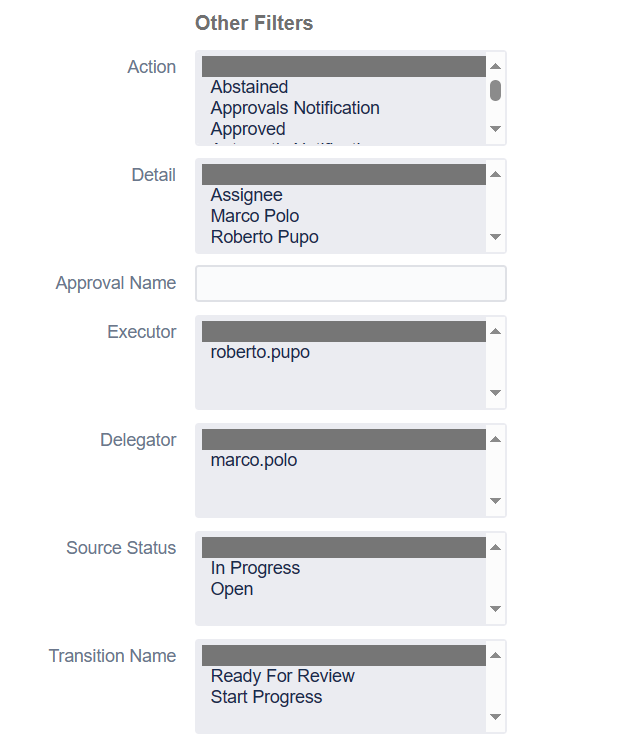The width and height of the screenshot is (628, 746).
Task: Pick Marco Polo in Detail list
Action: coord(255,216)
